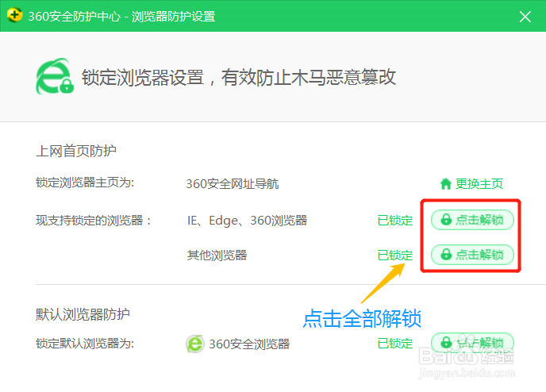The height and width of the screenshot is (392, 546).
Task: Click the 已锁定 status for 其他浏览器
Action: [395, 256]
